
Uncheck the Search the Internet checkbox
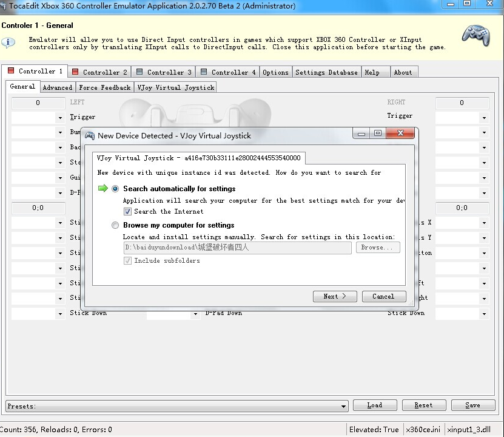point(127,212)
